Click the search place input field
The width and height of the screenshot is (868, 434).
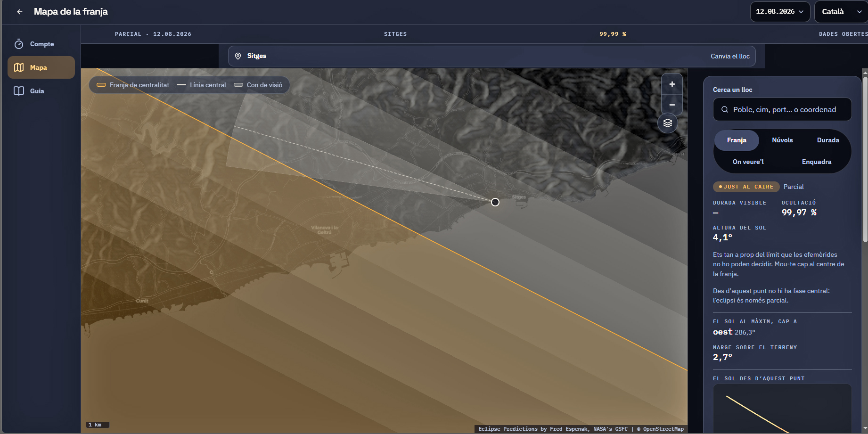pyautogui.click(x=782, y=109)
